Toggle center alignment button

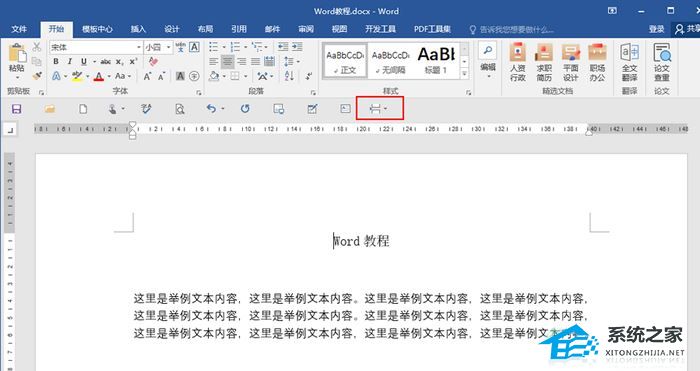tap(228, 62)
